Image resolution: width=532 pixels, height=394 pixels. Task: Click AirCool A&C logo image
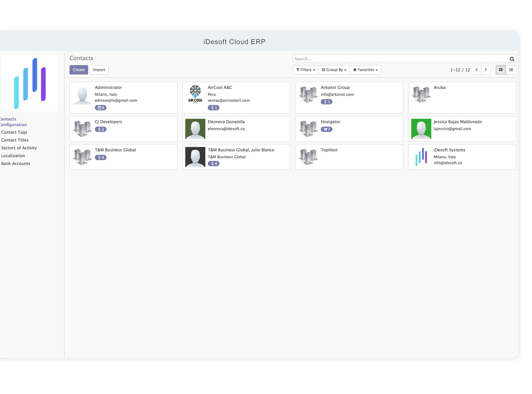pyautogui.click(x=195, y=95)
